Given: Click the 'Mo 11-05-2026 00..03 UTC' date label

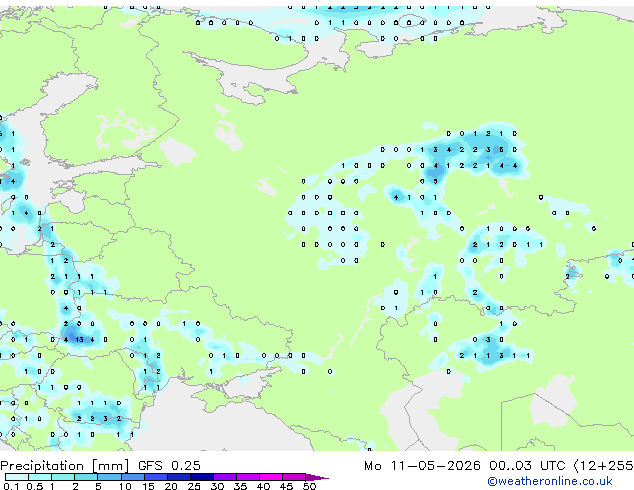Looking at the screenshot, I should click(465, 466).
